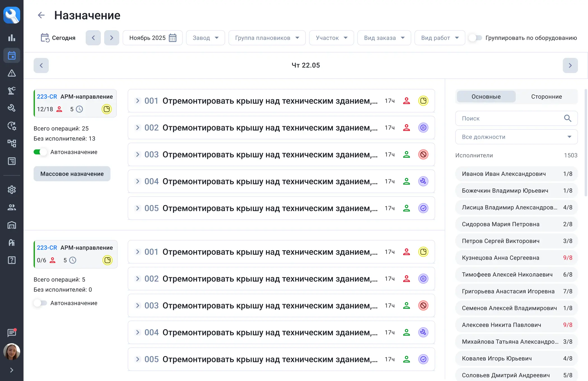588x381 pixels.
Task: Click the red blocked status icon on operation 003
Action: pos(423,154)
